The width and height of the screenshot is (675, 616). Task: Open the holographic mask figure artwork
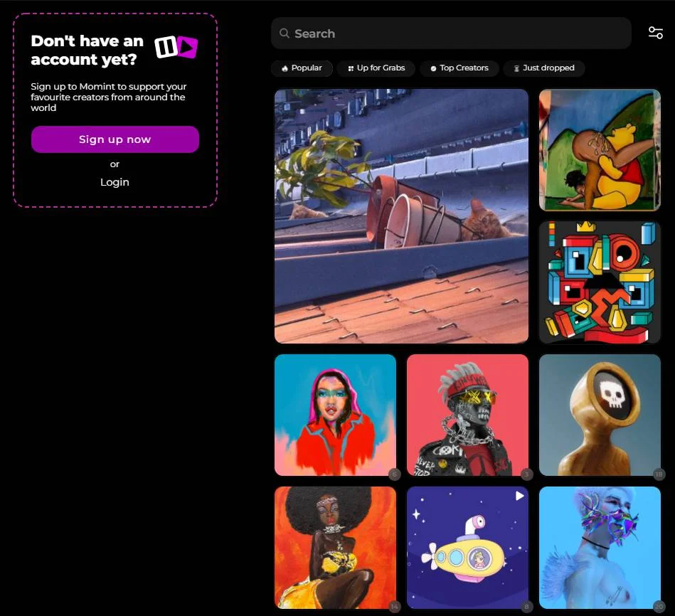[600, 548]
